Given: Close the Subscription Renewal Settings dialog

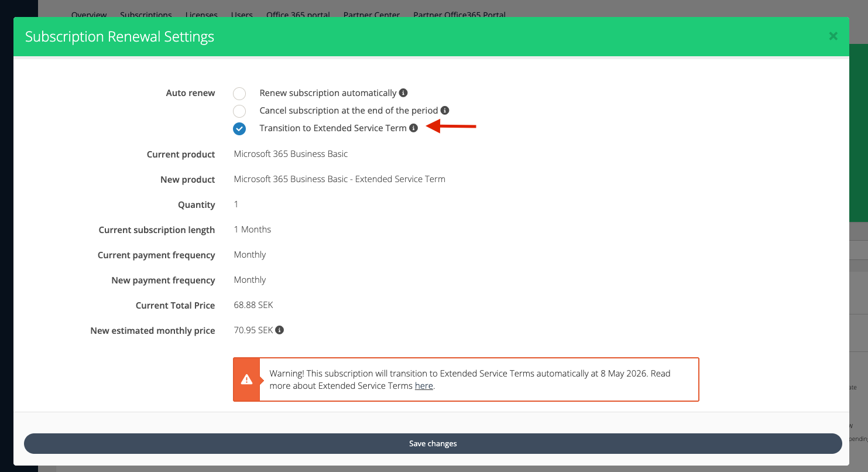Looking at the screenshot, I should point(833,36).
